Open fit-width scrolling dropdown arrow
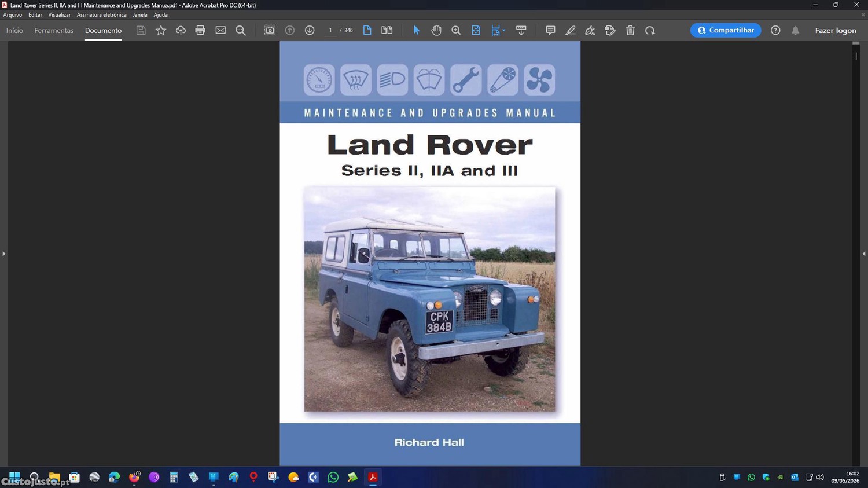The width and height of the screenshot is (868, 488). point(504,30)
